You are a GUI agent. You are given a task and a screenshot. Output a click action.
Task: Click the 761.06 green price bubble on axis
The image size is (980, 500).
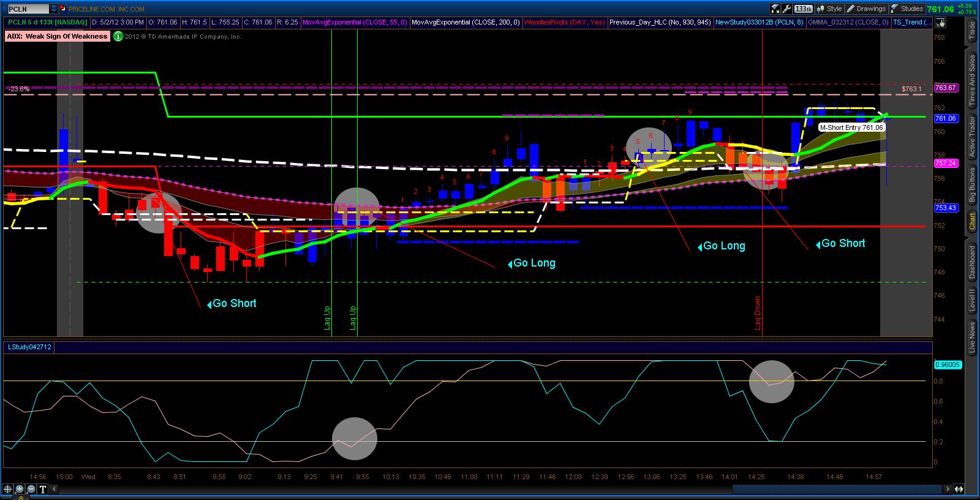tap(946, 118)
